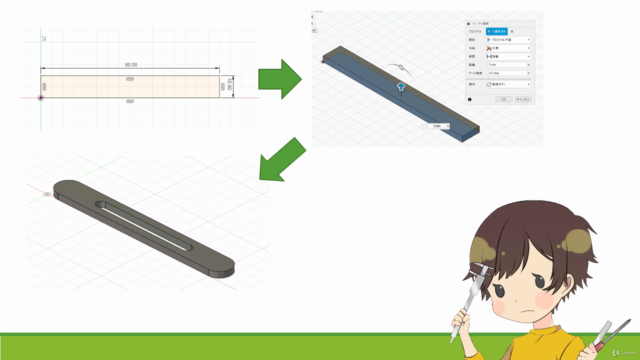
Task: Open the Extent (範囲) dropdown
Action: 508,56
